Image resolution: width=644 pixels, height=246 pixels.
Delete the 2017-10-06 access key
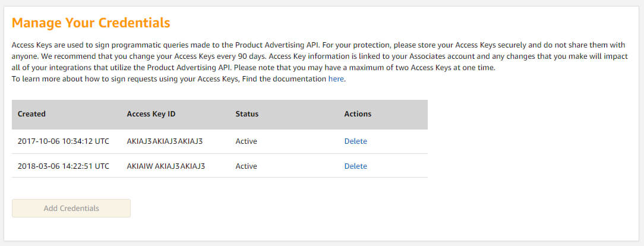355,141
